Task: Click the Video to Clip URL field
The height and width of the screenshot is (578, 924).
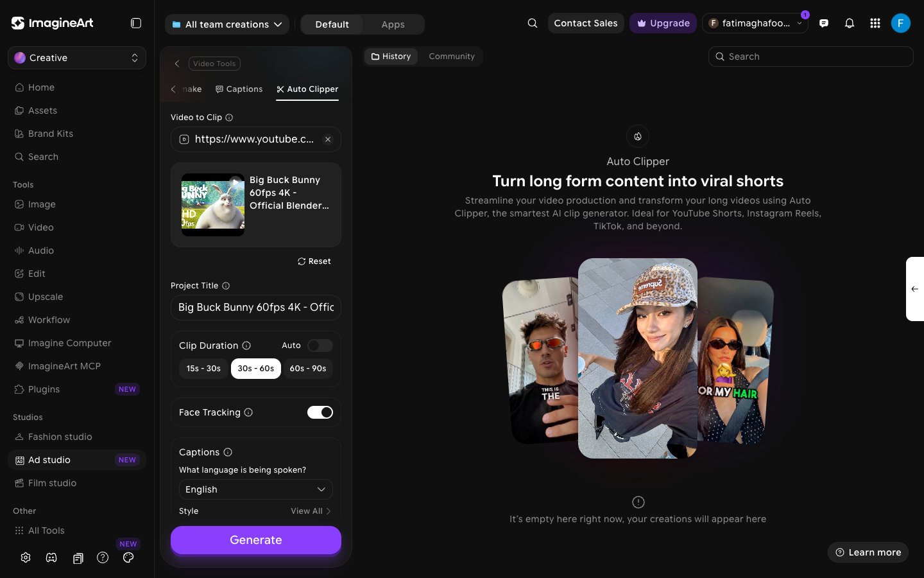Action: (256, 139)
